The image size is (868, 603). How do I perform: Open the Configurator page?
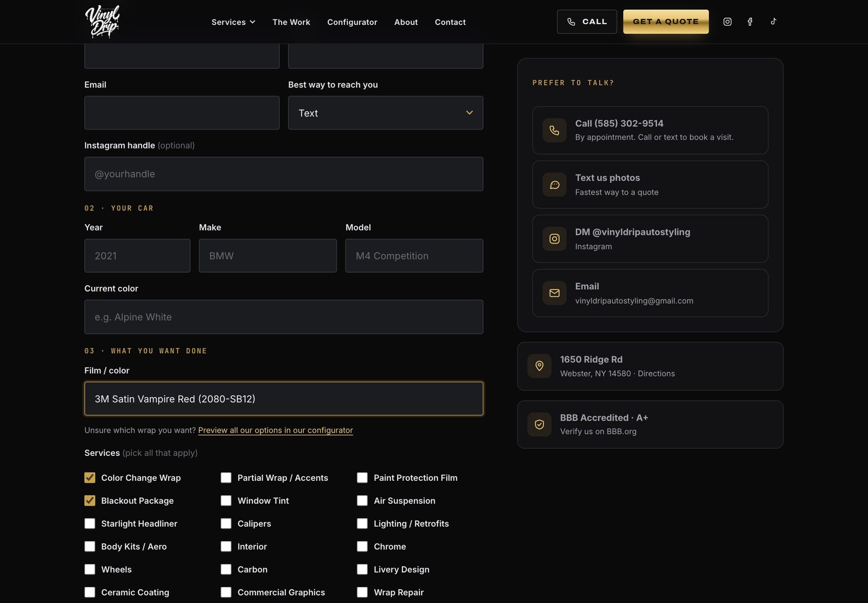pyautogui.click(x=352, y=22)
